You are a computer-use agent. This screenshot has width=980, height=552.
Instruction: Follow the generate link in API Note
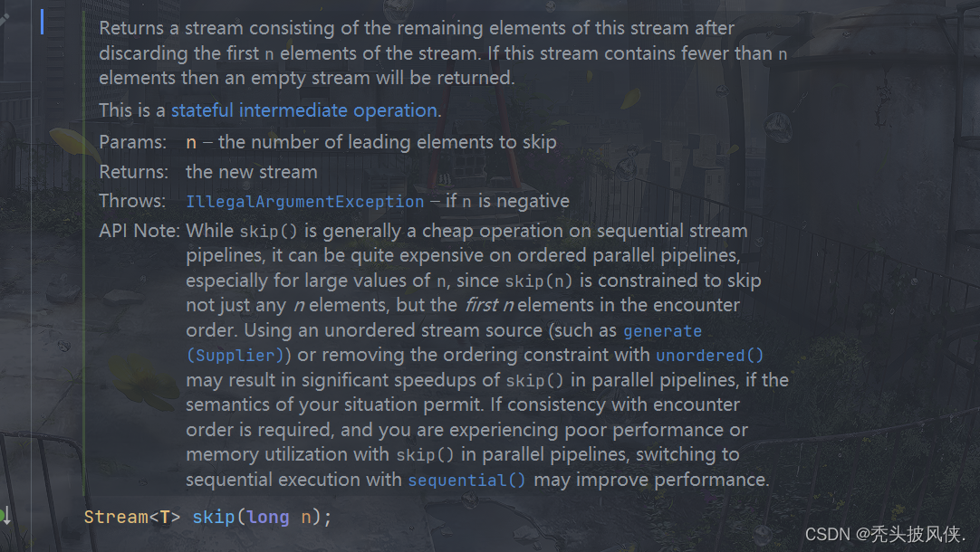tap(662, 330)
